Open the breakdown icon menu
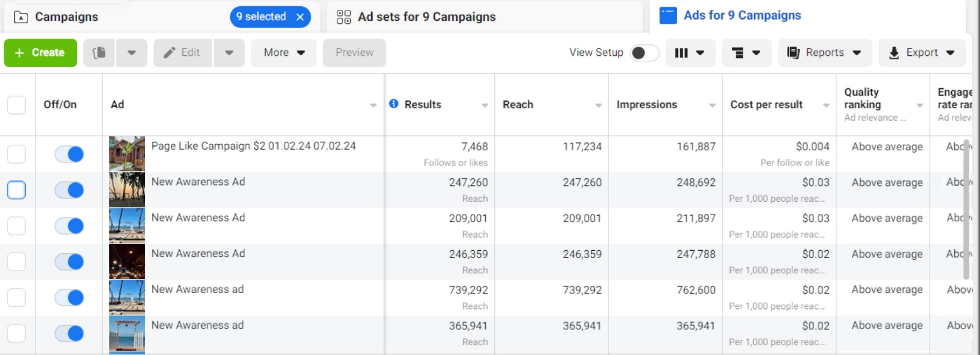 point(745,53)
